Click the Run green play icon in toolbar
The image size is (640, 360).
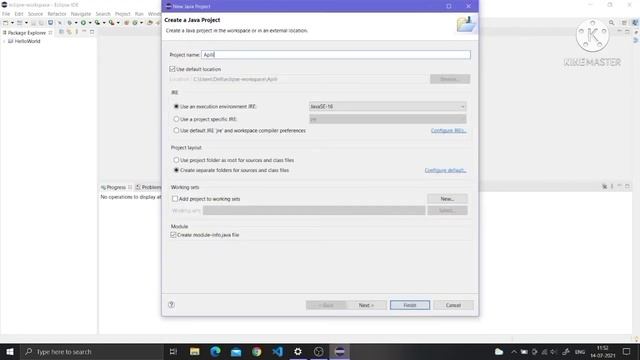tap(83, 23)
